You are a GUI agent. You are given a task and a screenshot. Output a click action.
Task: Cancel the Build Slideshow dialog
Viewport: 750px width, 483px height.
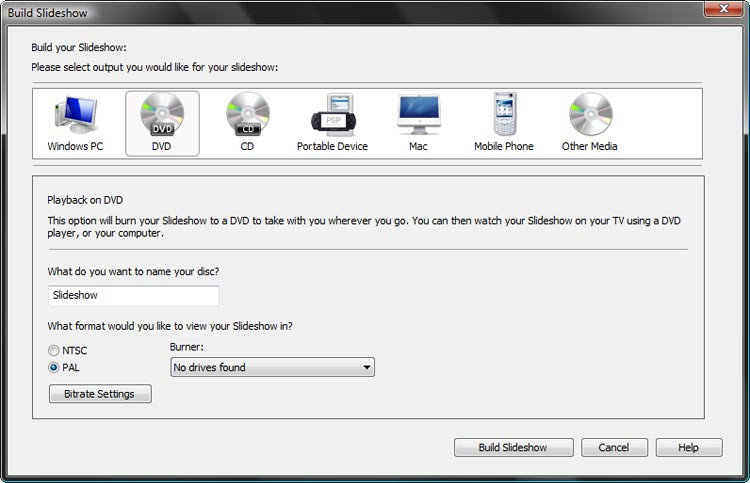(614, 448)
